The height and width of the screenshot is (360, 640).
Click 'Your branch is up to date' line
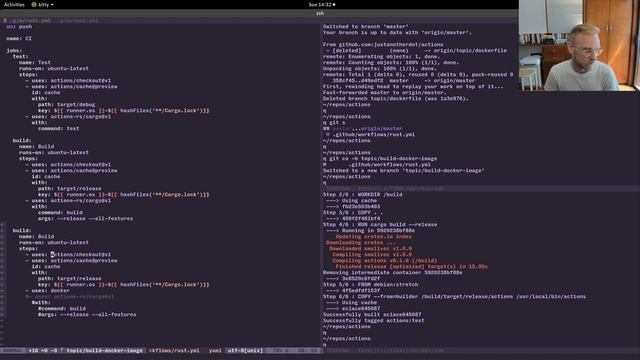397,33
